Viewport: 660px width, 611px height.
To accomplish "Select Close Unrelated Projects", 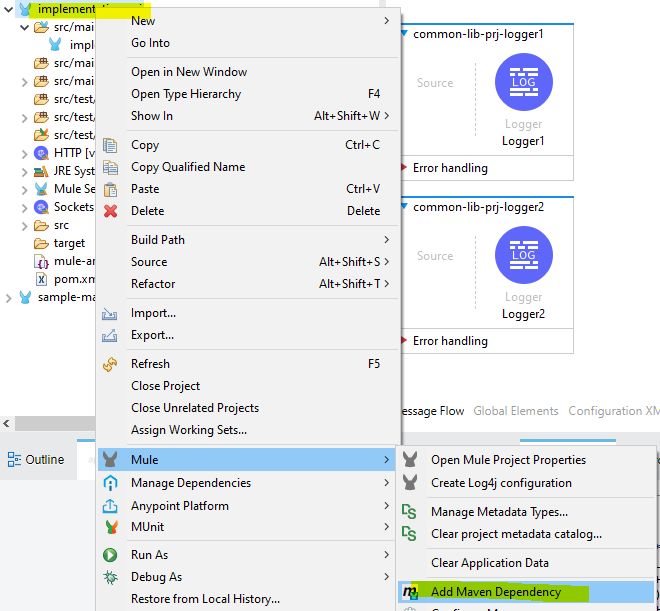I will click(248, 408).
